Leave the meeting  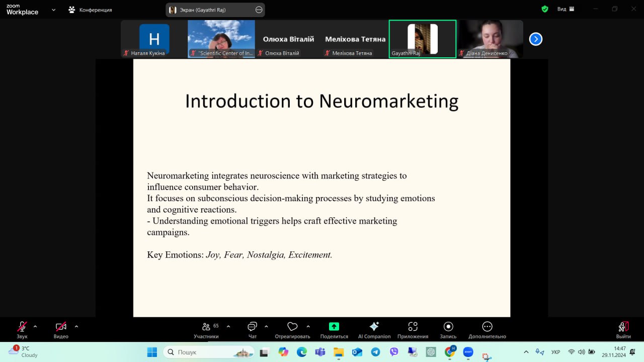pos(623,329)
